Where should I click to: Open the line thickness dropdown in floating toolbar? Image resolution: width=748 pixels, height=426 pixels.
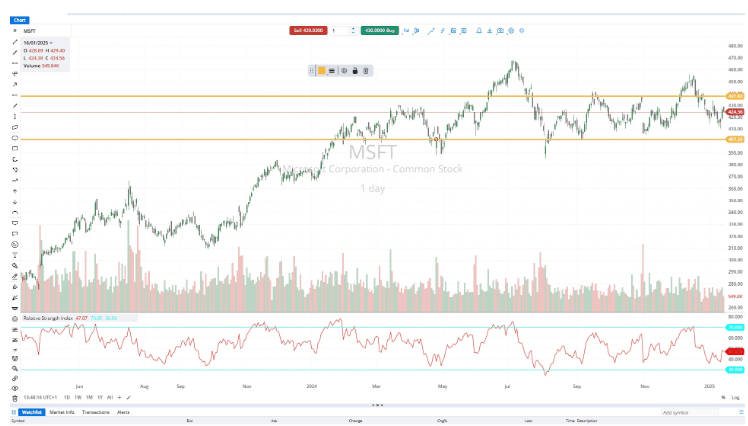tap(331, 70)
